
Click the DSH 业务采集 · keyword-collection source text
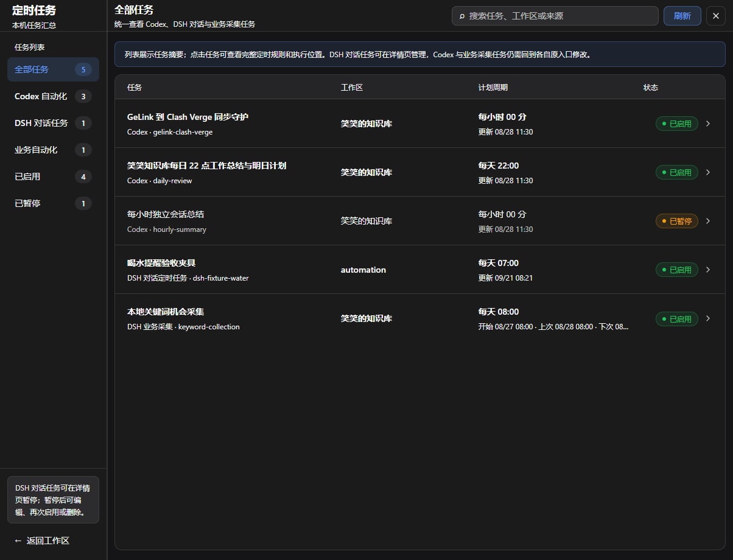[x=183, y=327]
